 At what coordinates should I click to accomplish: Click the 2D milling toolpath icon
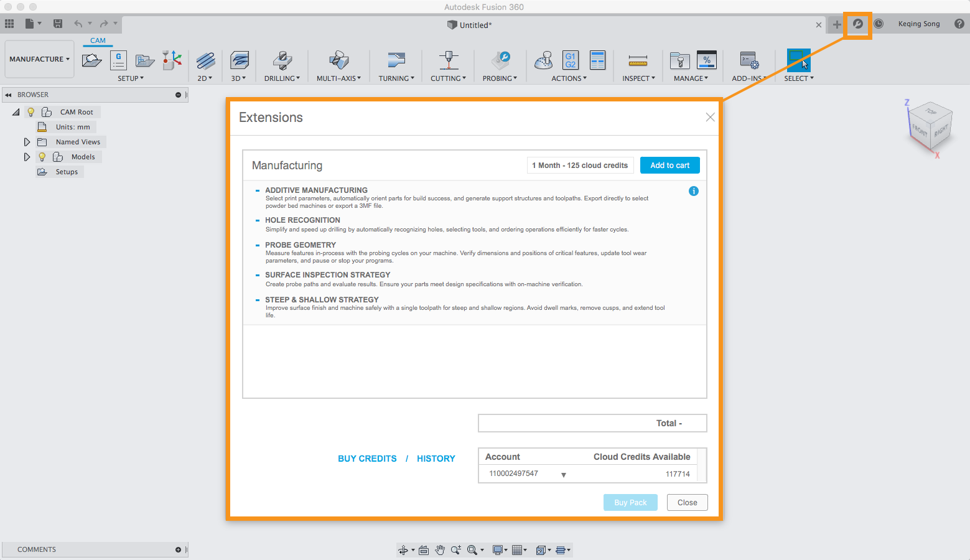pyautogui.click(x=205, y=60)
